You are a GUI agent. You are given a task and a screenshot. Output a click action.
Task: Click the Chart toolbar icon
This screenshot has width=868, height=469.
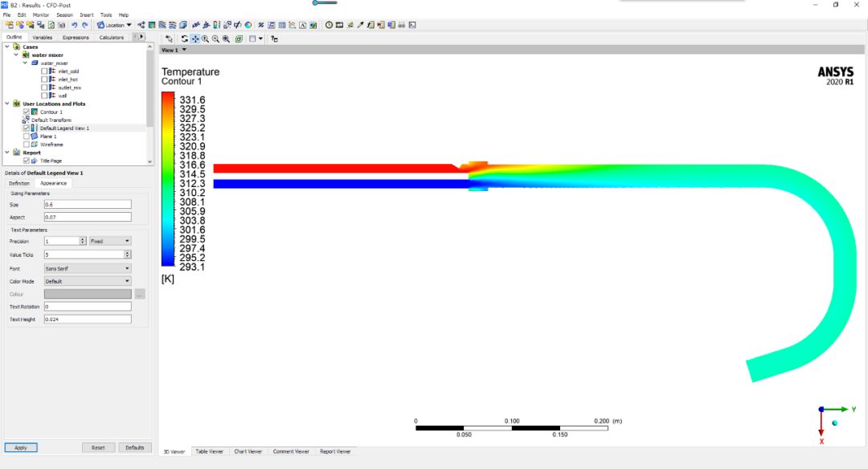click(292, 25)
